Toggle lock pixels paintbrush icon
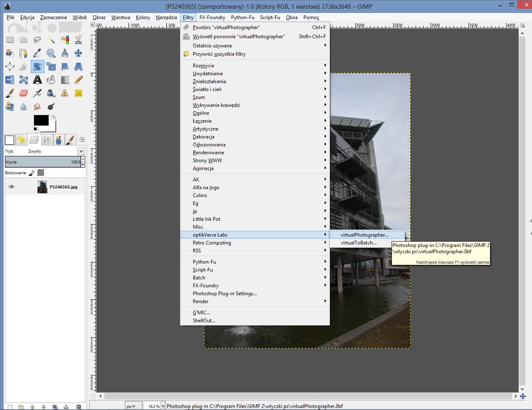532x410 pixels. (x=32, y=173)
